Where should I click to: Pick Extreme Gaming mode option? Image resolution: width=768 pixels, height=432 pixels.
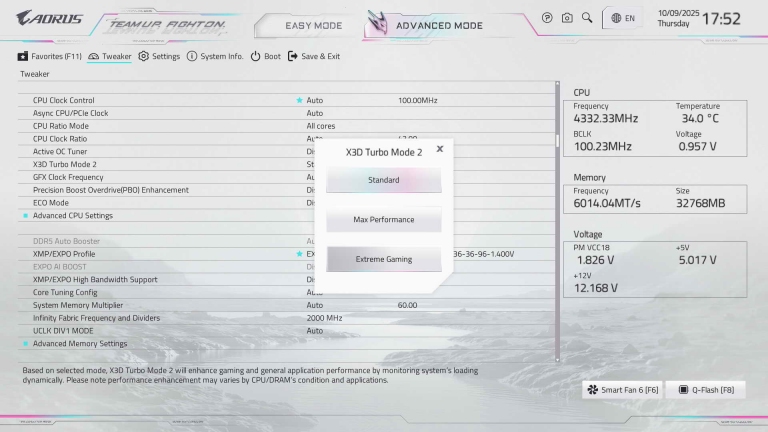(x=383, y=259)
